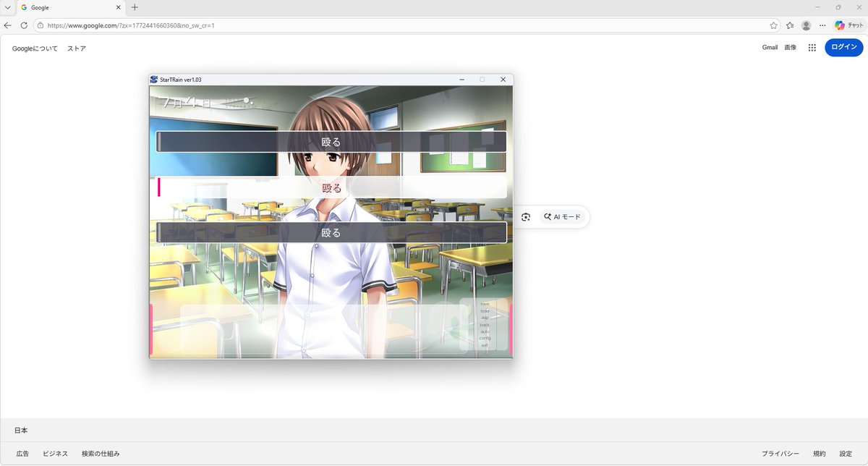Open the Google apps grid
868x466 pixels.
pos(812,48)
